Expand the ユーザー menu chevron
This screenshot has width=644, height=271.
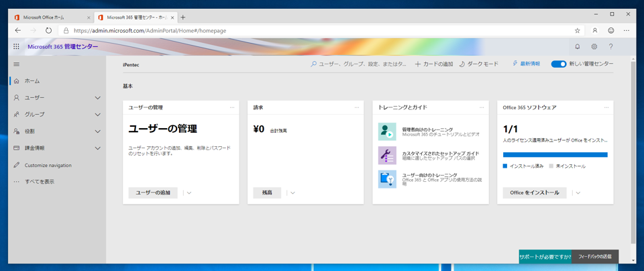point(98,98)
